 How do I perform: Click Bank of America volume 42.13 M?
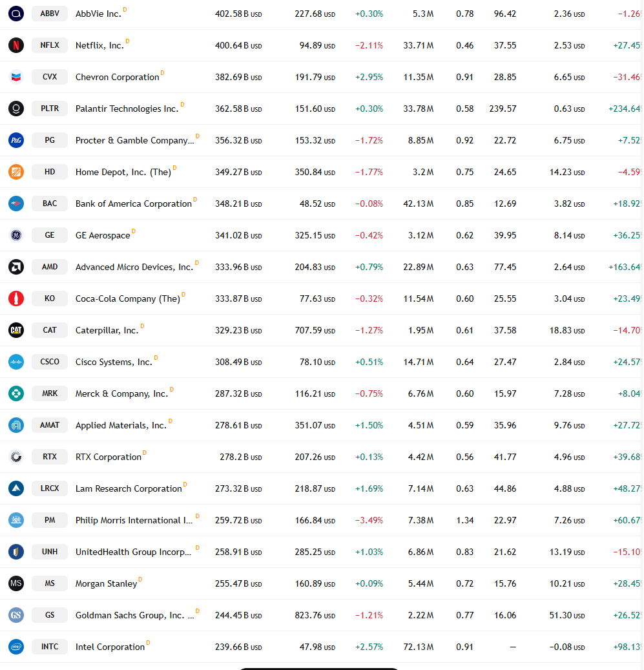[418, 204]
